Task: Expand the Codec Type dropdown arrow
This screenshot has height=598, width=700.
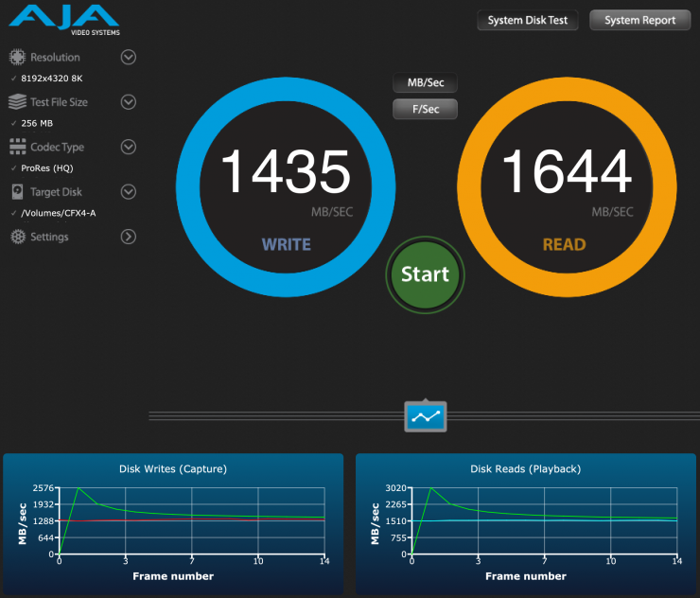Action: pyautogui.click(x=129, y=147)
